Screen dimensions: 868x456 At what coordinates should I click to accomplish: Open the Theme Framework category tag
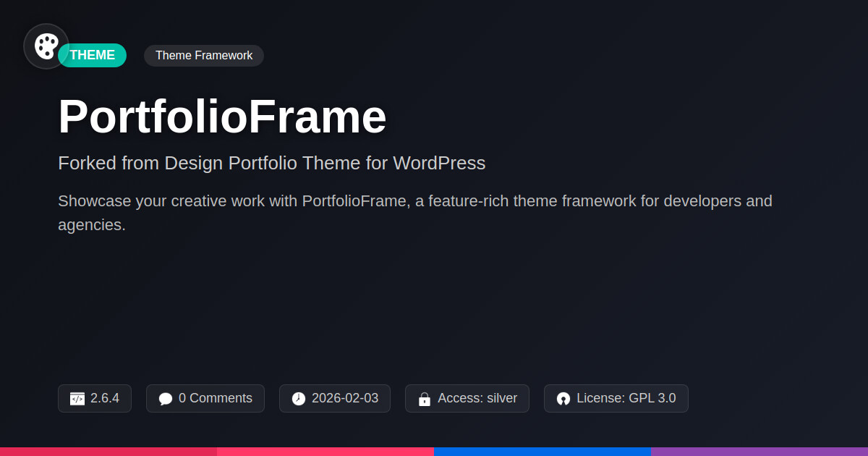(x=204, y=56)
